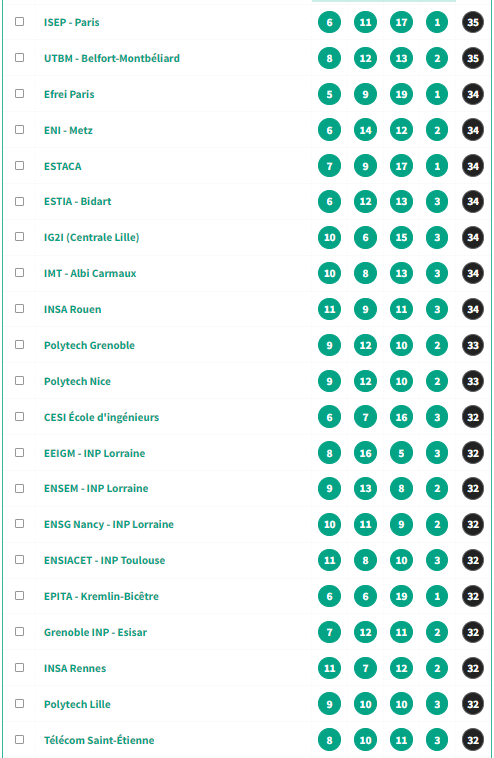Viewport: 494px width, 758px height.
Task: Open the INSA Rouen link
Action: (73, 309)
